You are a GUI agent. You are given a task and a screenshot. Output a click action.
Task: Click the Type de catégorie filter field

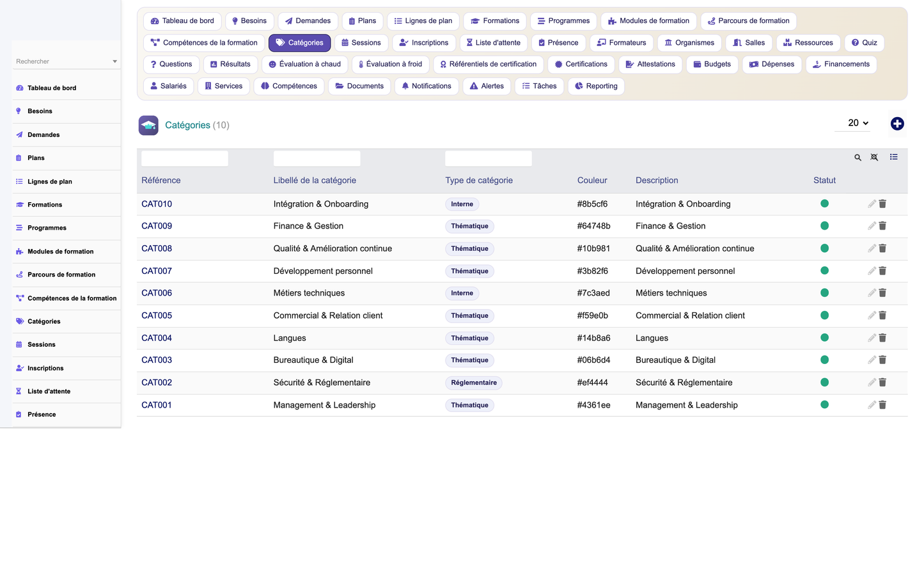(489, 159)
